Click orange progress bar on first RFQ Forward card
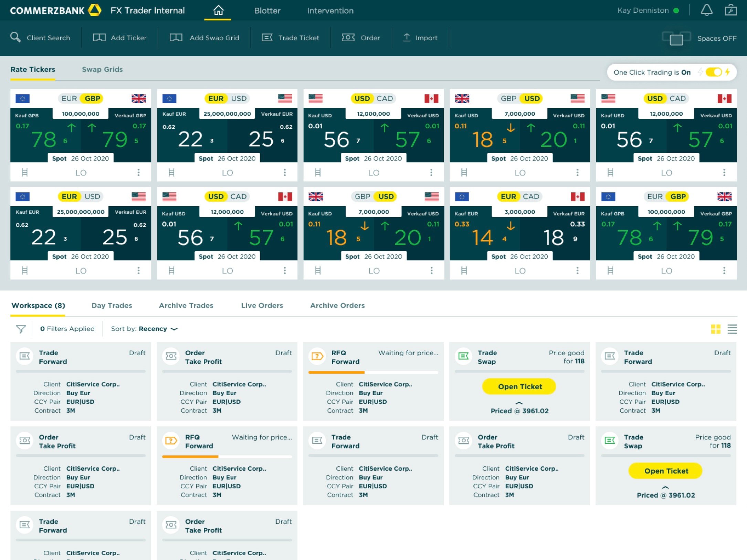 pos(336,372)
